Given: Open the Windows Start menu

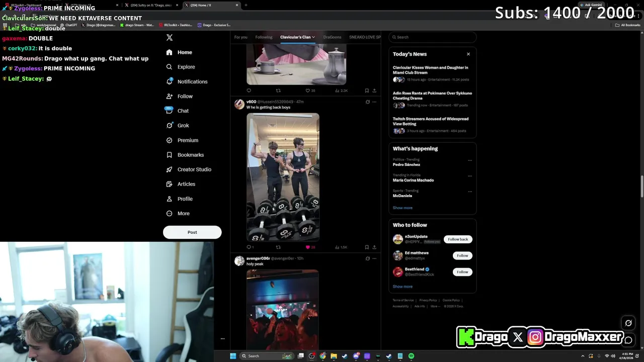Looking at the screenshot, I should [x=233, y=356].
